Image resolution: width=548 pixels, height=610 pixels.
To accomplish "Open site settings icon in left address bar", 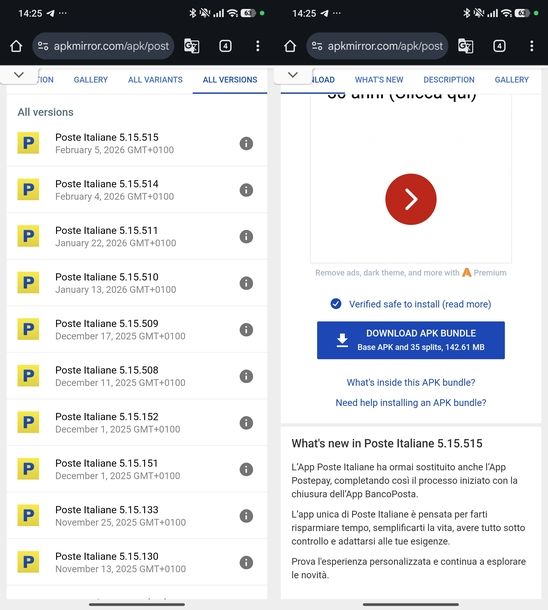I will pyautogui.click(x=43, y=46).
